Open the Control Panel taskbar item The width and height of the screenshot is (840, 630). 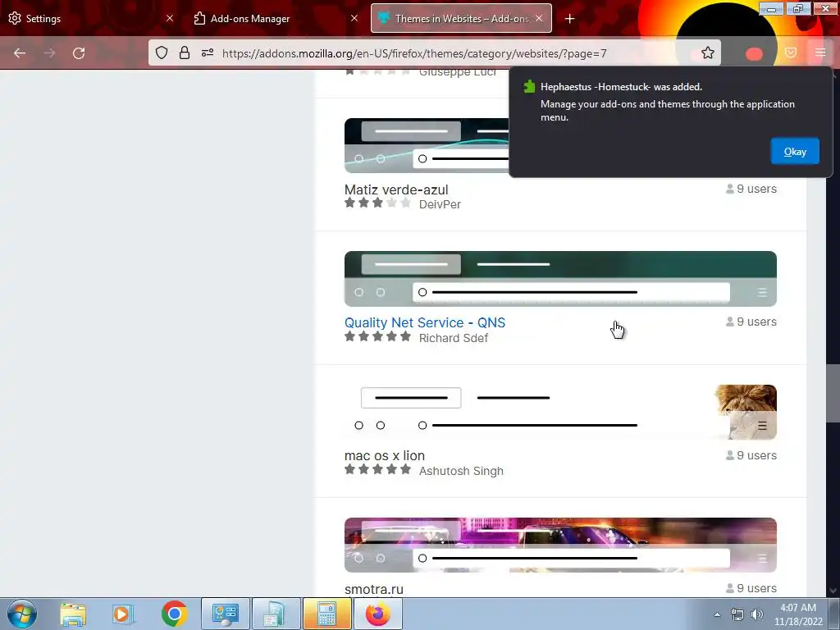point(225,614)
